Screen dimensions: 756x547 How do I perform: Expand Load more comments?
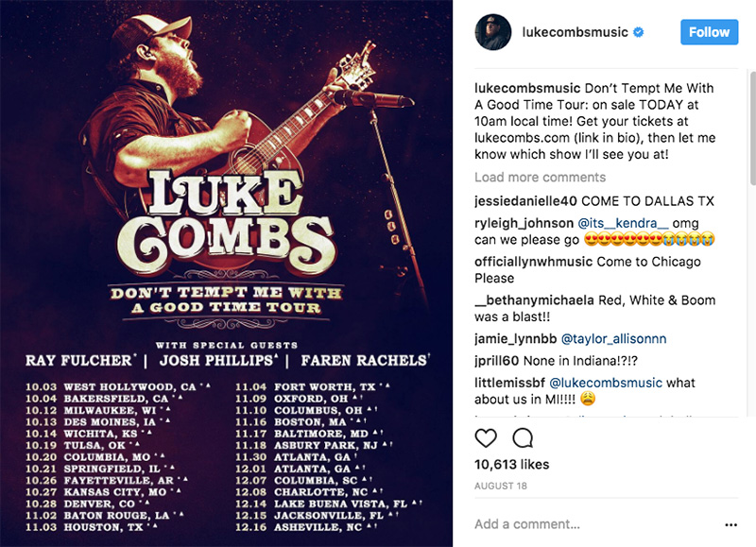click(540, 178)
